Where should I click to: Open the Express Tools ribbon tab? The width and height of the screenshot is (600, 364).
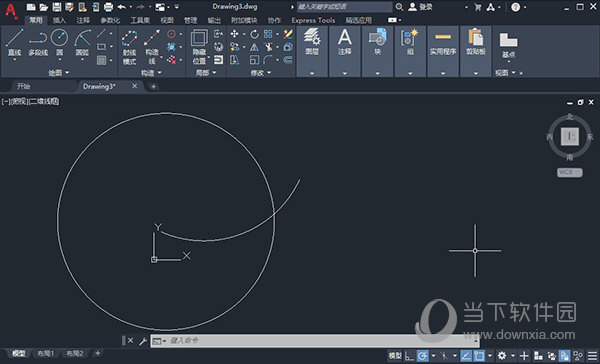click(x=313, y=20)
